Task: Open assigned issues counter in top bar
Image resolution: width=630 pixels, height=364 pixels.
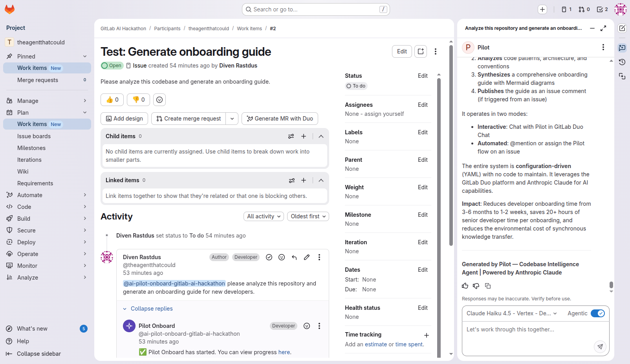Action: click(x=566, y=9)
